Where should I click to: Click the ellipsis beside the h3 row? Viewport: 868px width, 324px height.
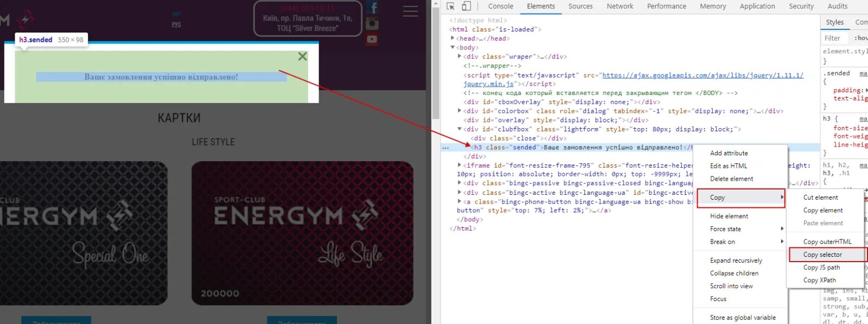(445, 148)
